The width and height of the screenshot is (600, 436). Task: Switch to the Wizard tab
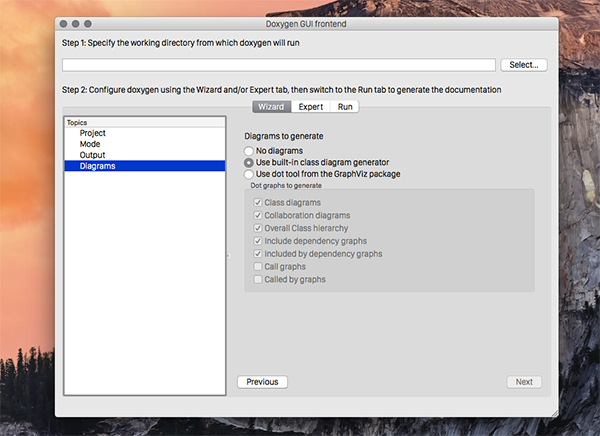(x=271, y=107)
